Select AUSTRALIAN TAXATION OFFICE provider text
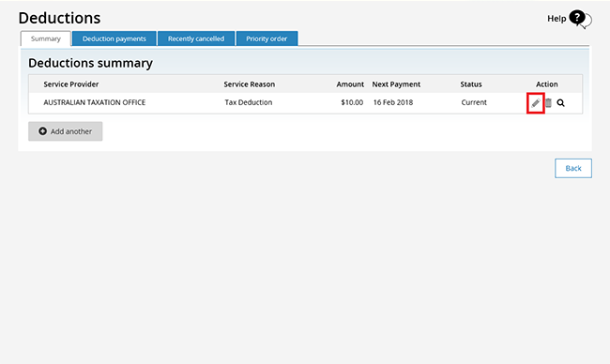The height and width of the screenshot is (364, 610). (95, 102)
